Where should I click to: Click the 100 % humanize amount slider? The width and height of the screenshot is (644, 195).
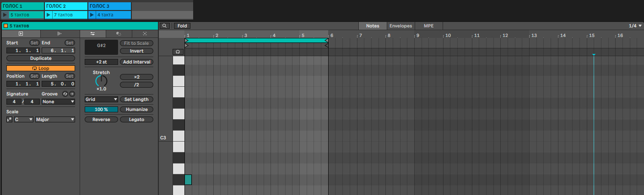(x=101, y=110)
